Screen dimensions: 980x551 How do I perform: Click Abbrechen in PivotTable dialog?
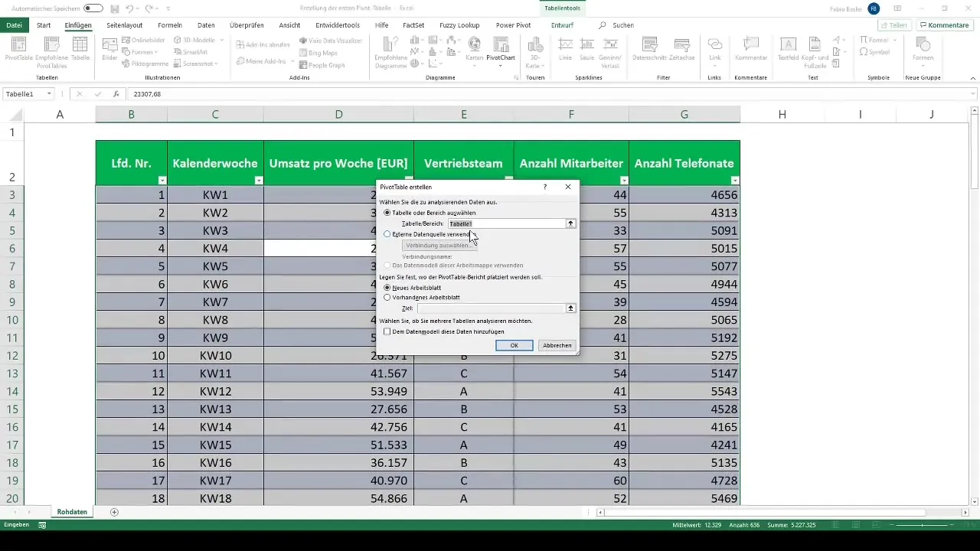coord(557,345)
